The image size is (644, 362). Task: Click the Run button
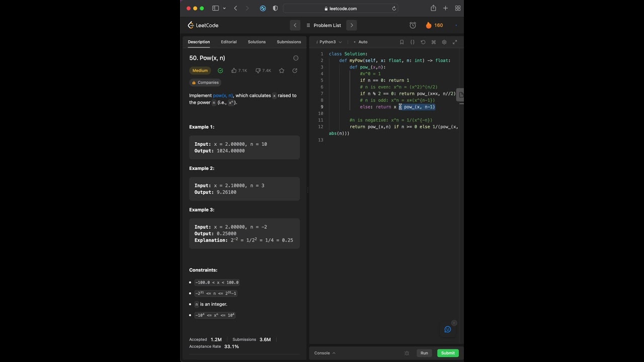pyautogui.click(x=424, y=353)
